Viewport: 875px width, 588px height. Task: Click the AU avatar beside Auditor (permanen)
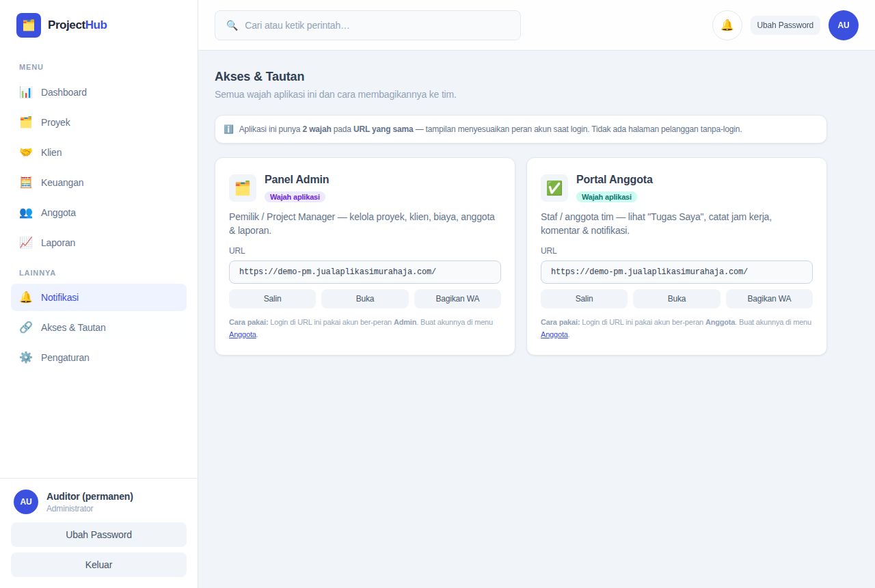26,502
